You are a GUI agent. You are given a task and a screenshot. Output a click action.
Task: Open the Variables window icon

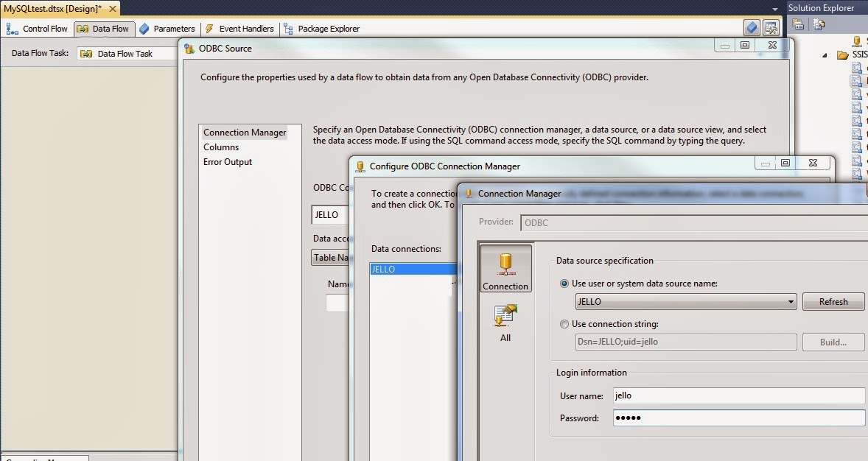coord(752,27)
